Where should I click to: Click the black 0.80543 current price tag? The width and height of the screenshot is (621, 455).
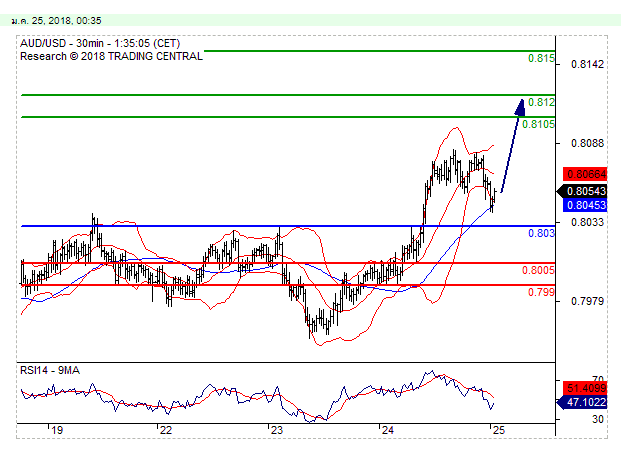click(582, 191)
